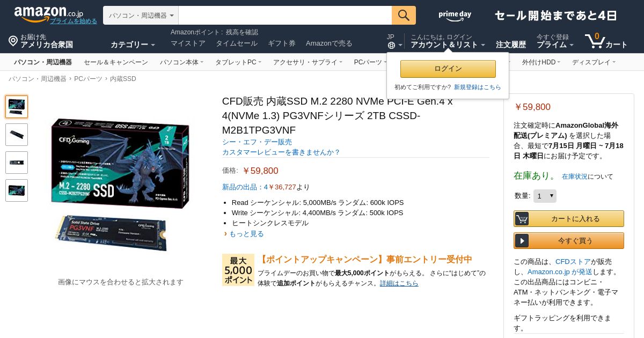The width and height of the screenshot is (644, 338).
Task: Click the cart icon on カートに入れる
Action: [x=522, y=219]
